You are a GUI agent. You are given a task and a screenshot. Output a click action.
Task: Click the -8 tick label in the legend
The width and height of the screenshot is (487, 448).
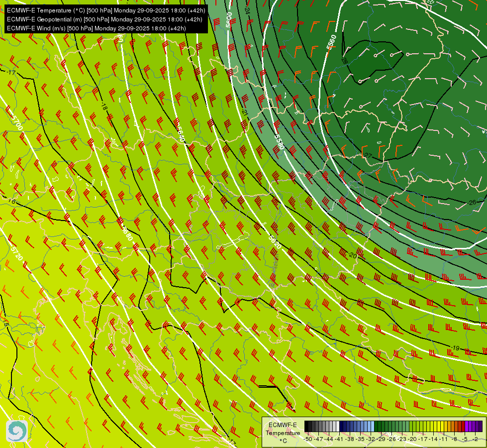(454, 439)
